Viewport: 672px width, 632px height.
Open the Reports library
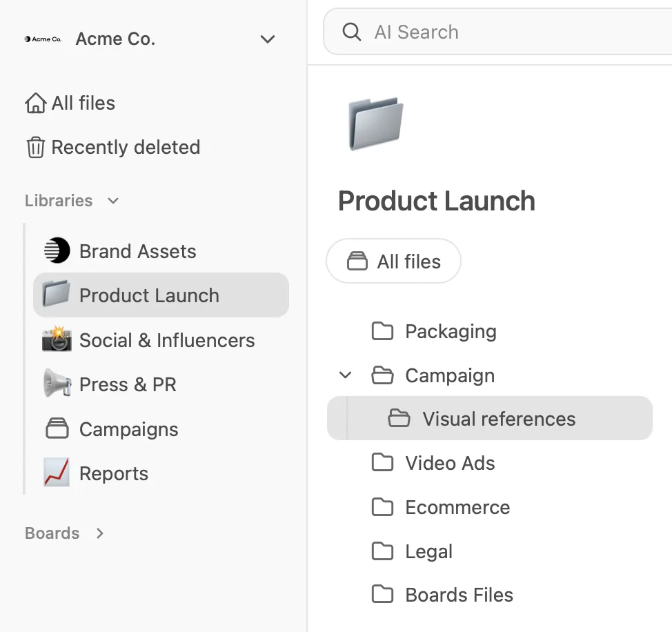pyautogui.click(x=114, y=474)
